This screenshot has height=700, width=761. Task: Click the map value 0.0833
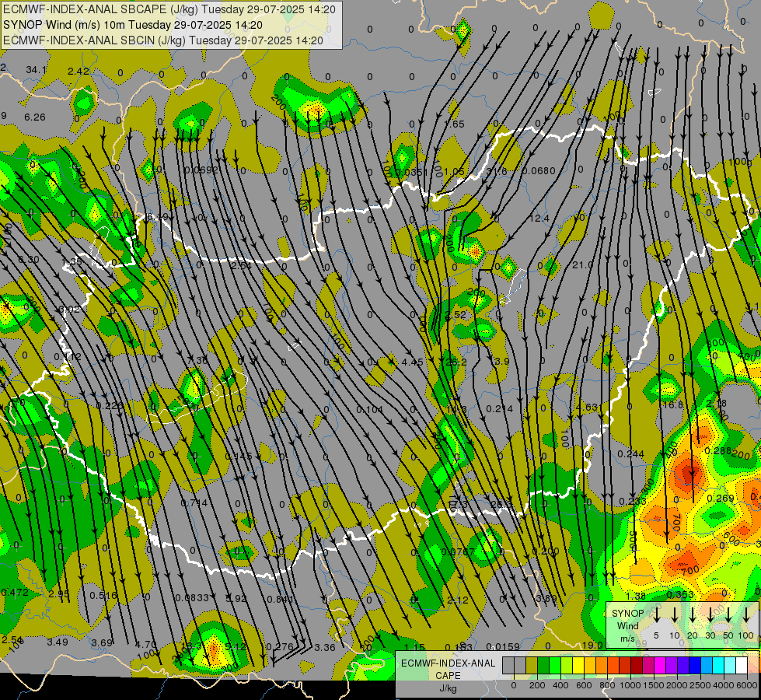(x=192, y=597)
